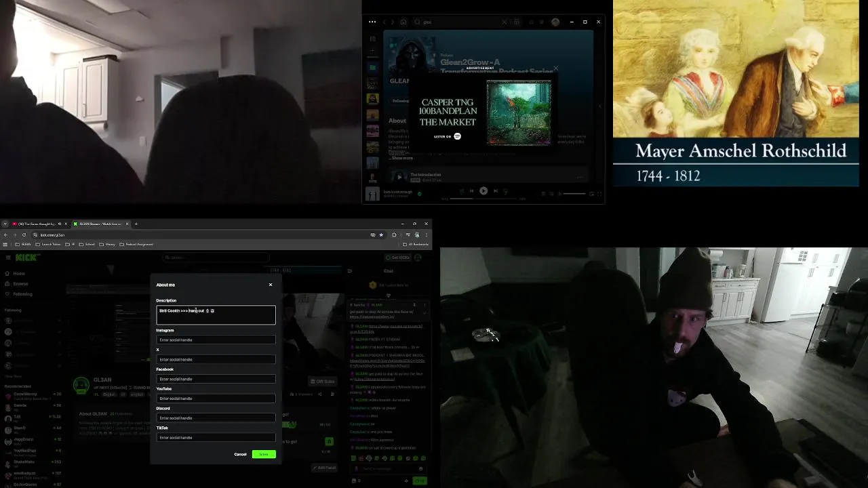Bookmark this page with the star icon

pos(381,235)
